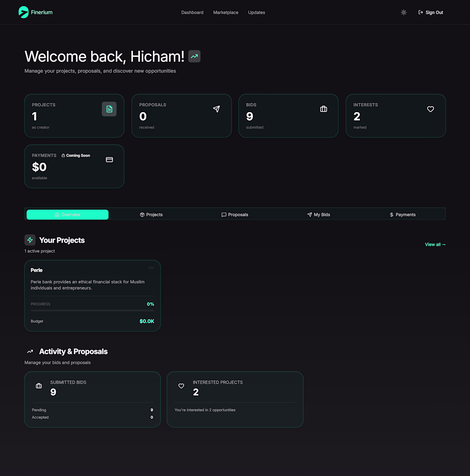Click the Perle project progress bar
The width and height of the screenshot is (470, 476).
92,311
